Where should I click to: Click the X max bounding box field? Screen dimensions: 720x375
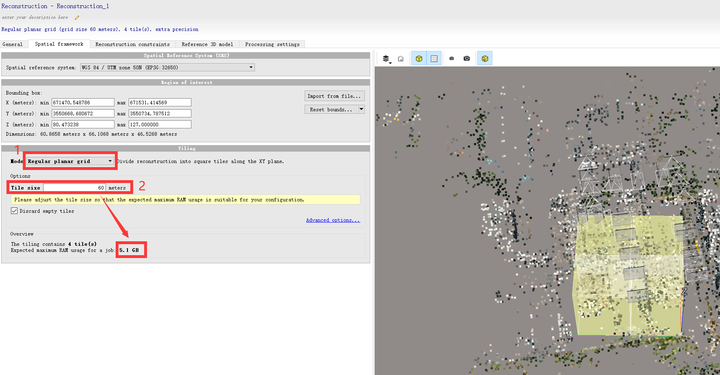(x=160, y=102)
